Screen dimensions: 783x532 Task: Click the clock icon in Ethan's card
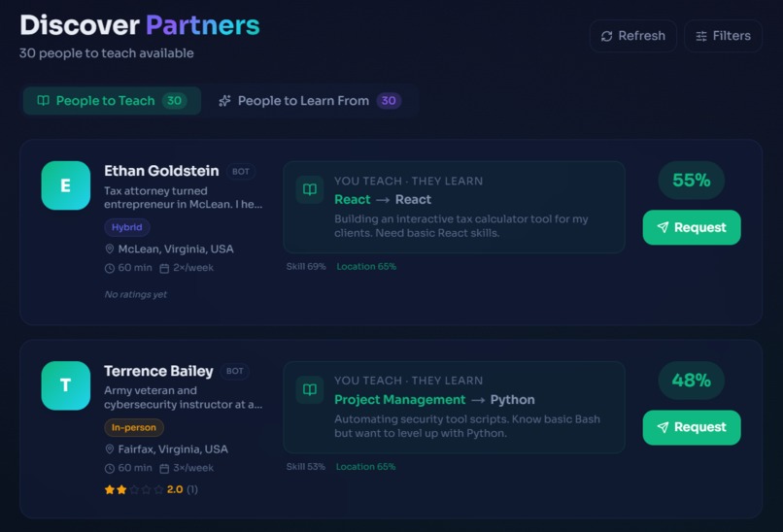(x=110, y=269)
